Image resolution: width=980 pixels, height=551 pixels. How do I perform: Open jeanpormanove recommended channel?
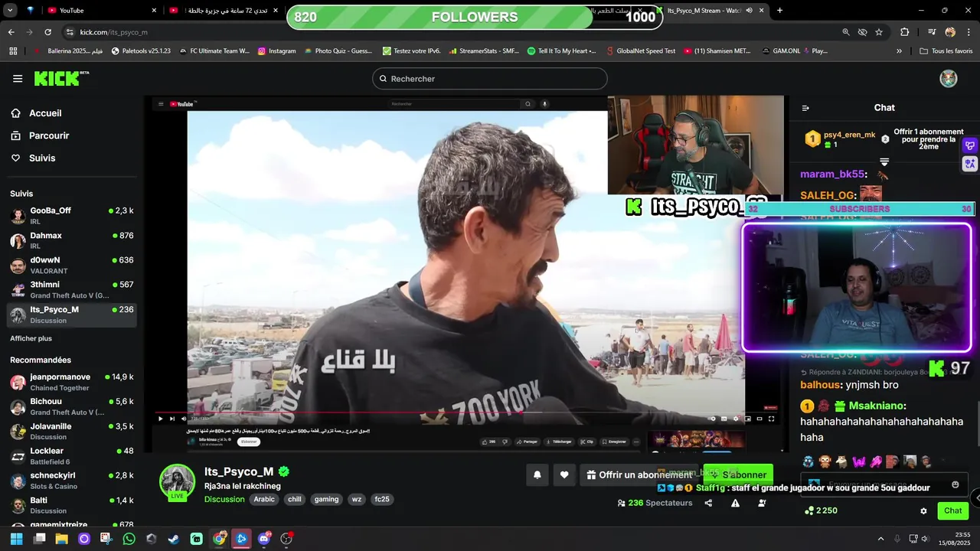point(72,382)
